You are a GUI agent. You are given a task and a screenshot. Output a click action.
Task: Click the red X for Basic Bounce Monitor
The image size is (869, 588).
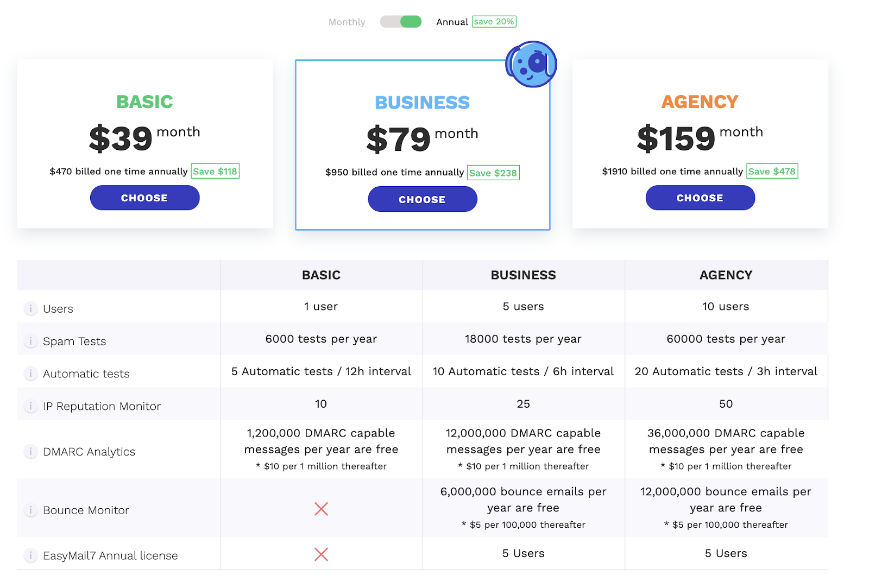click(321, 509)
